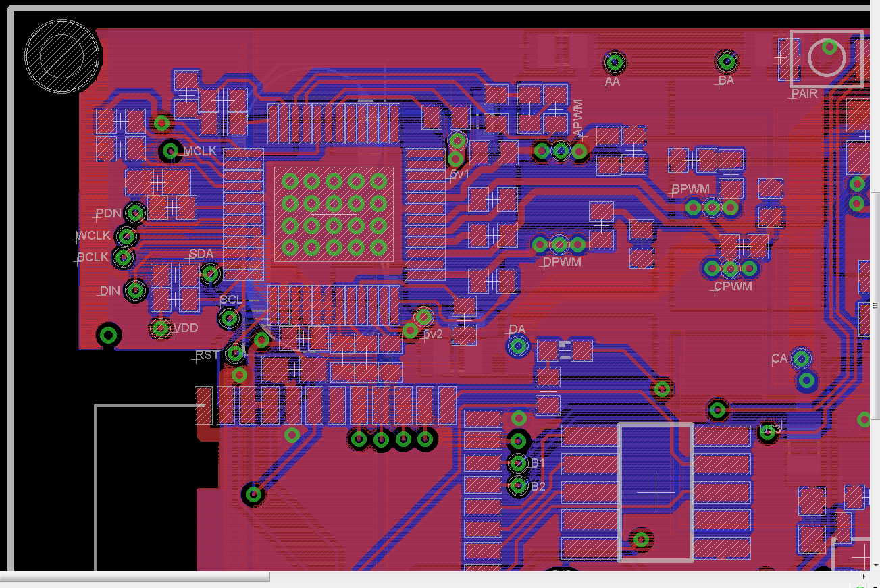Select the test pad beside the MCLK label
Viewport: 880px width, 588px height.
tap(170, 151)
